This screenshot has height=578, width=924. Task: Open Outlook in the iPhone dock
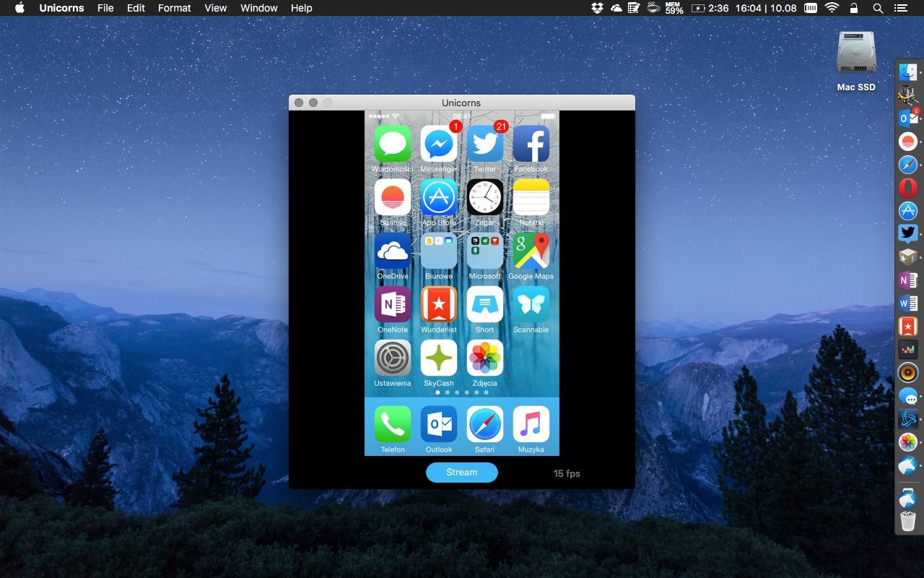[x=439, y=424]
